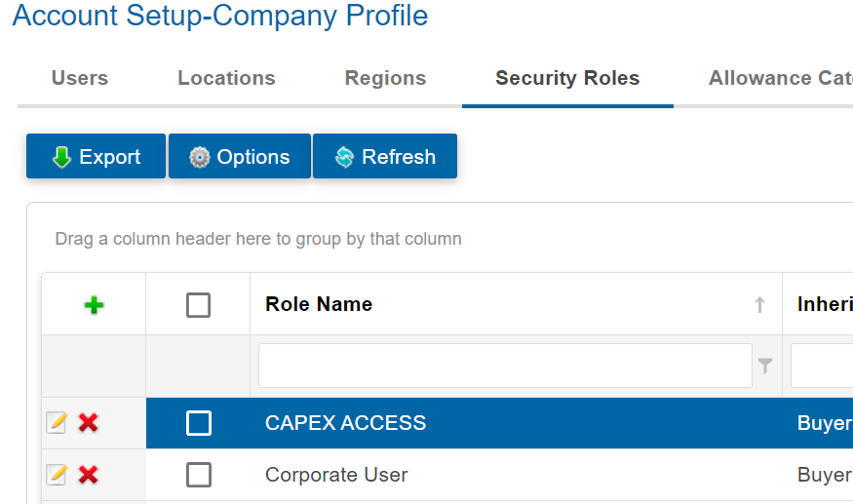The image size is (853, 504).
Task: Select the Security Roles tab
Action: click(567, 78)
